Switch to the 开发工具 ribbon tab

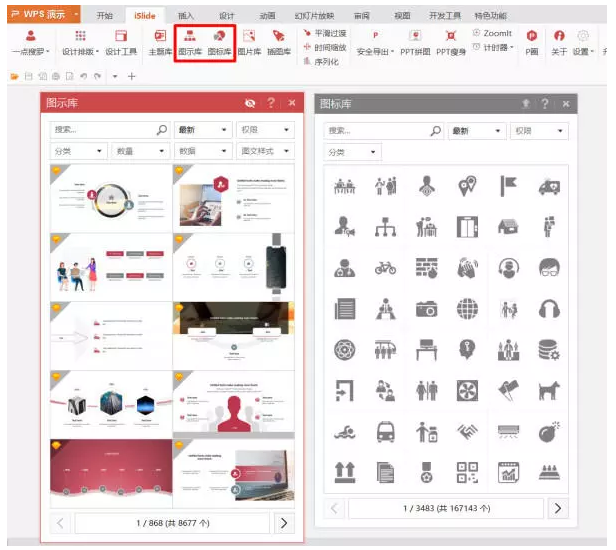tap(445, 16)
